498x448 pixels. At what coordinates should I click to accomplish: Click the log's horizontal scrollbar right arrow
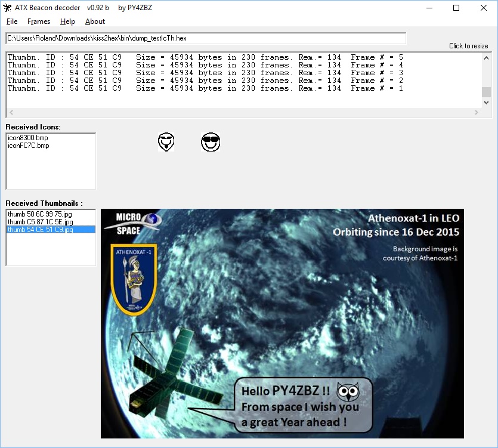(476, 113)
